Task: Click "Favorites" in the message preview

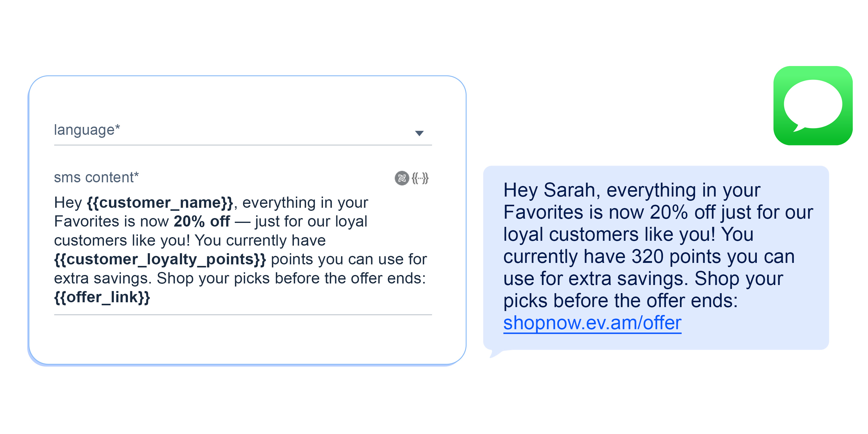Action: tap(543, 212)
